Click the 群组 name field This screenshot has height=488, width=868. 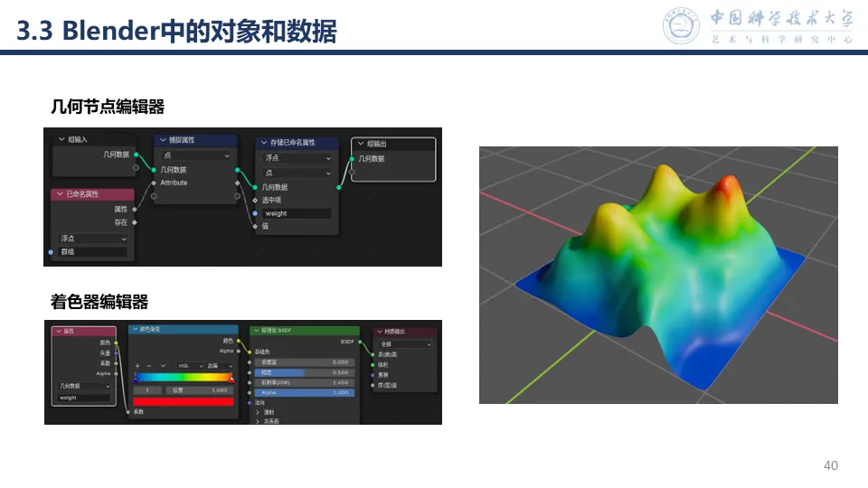93,252
